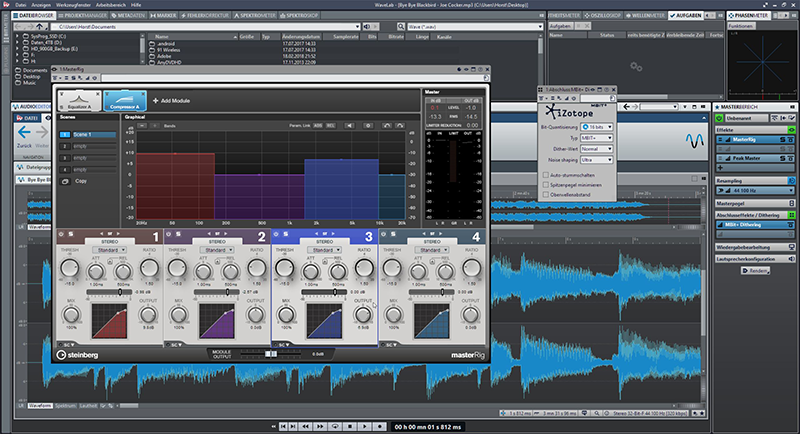The image size is (800, 434).
Task: Open band 2 Standard compressor type dropdown
Action: click(x=218, y=250)
